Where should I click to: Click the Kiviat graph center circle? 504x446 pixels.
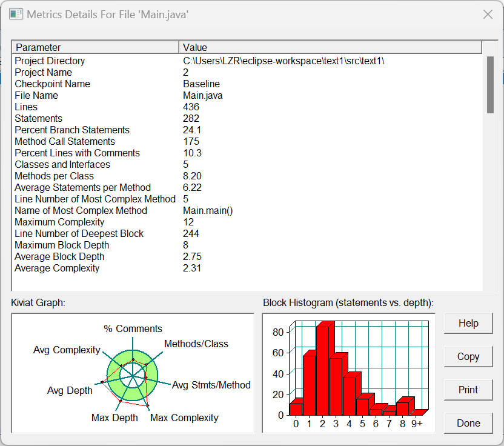(133, 375)
